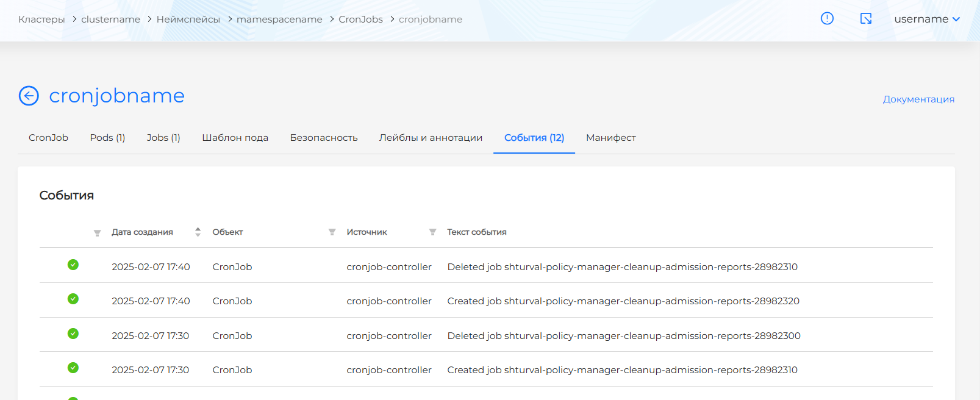Open the Документация link
Image resolution: width=980 pixels, height=400 pixels.
[918, 99]
